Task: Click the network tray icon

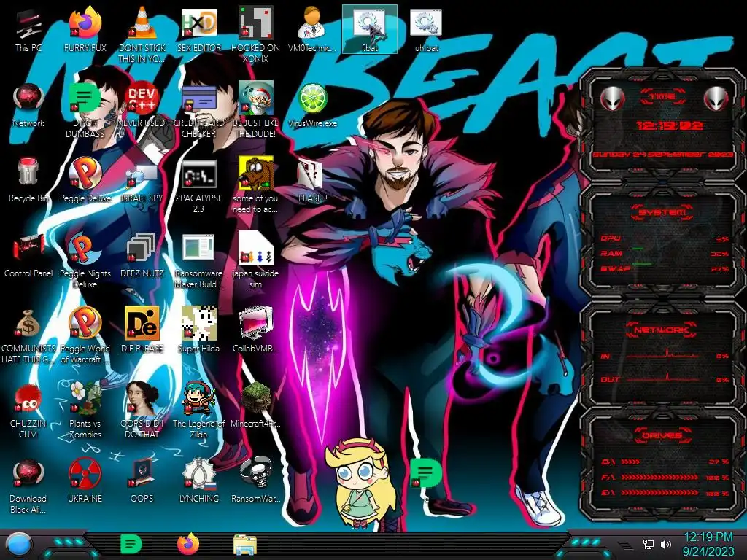Action: (649, 544)
